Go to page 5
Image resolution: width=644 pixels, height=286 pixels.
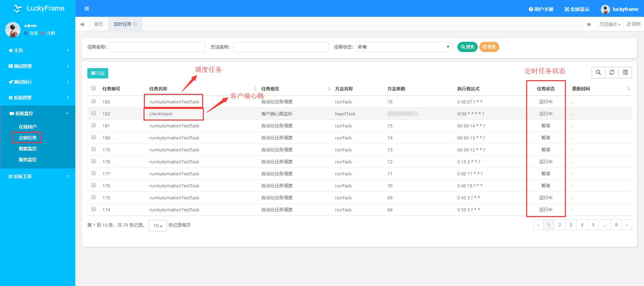pyautogui.click(x=593, y=225)
